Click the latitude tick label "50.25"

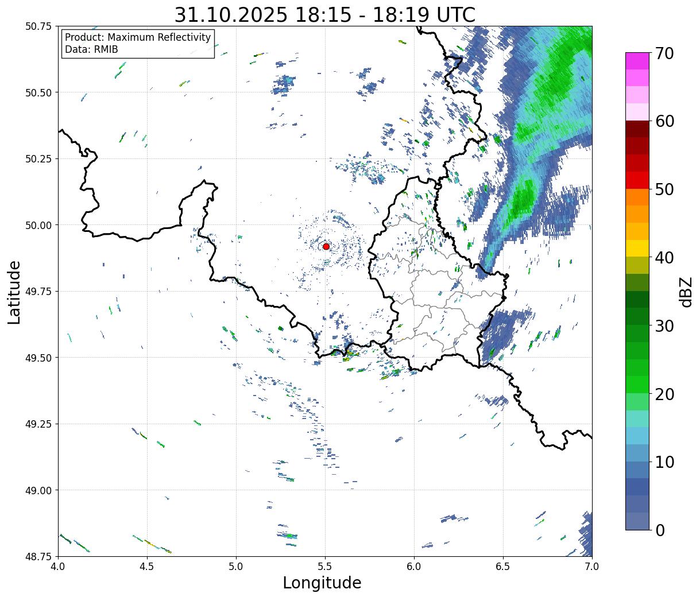coord(38,159)
